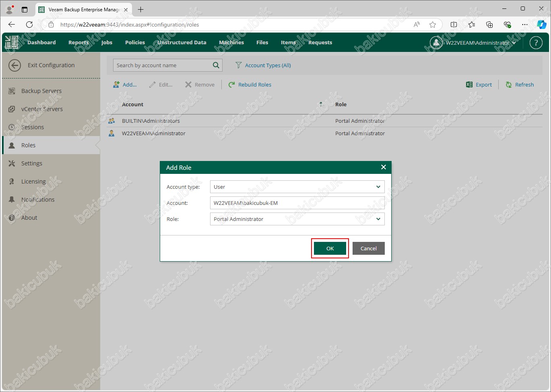Click the Veeam logo icon
The width and height of the screenshot is (551, 392).
click(12, 42)
